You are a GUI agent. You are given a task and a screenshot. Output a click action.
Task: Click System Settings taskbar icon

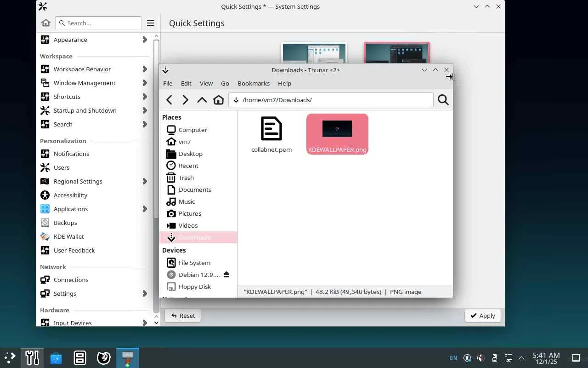tap(32, 357)
